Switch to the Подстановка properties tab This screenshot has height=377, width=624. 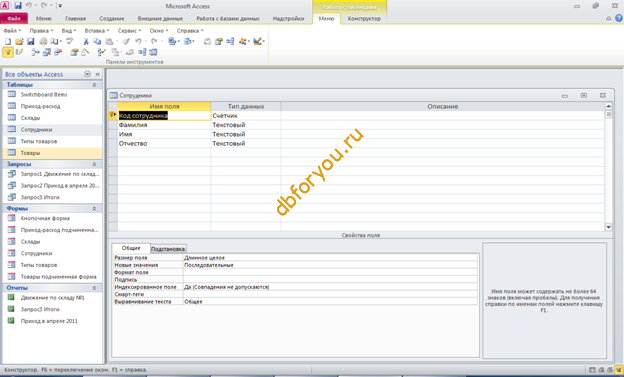168,249
